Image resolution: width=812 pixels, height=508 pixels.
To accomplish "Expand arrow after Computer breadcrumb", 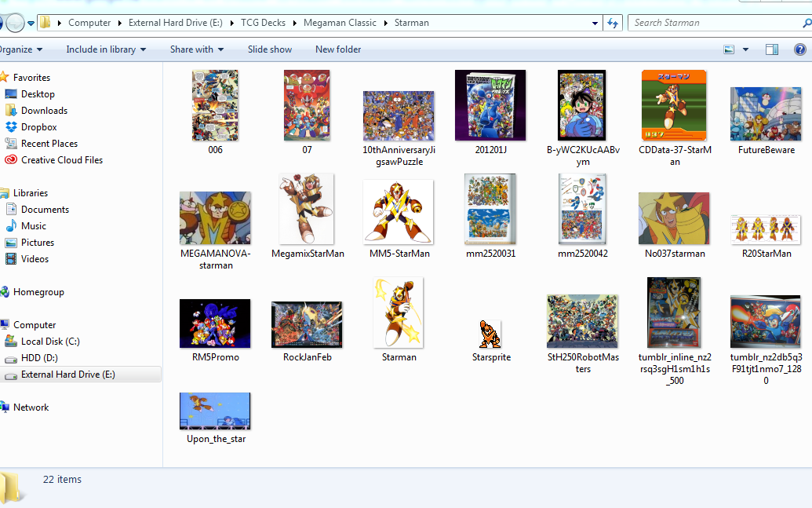I will point(119,23).
